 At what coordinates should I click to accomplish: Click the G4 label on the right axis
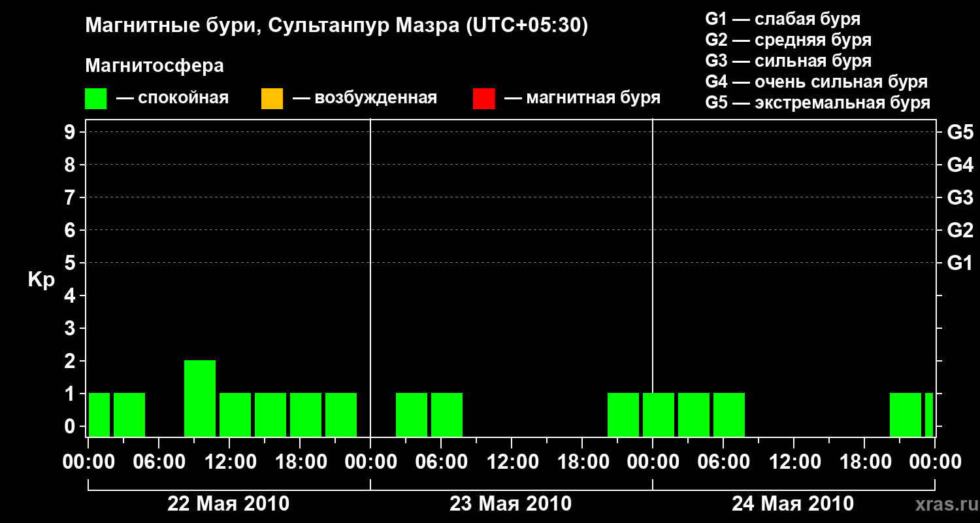(960, 165)
